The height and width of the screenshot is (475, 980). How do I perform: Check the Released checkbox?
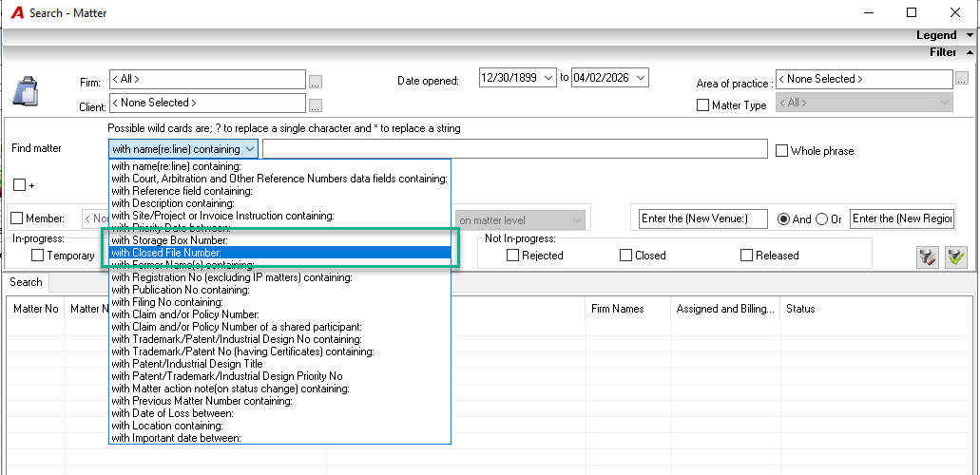746,255
